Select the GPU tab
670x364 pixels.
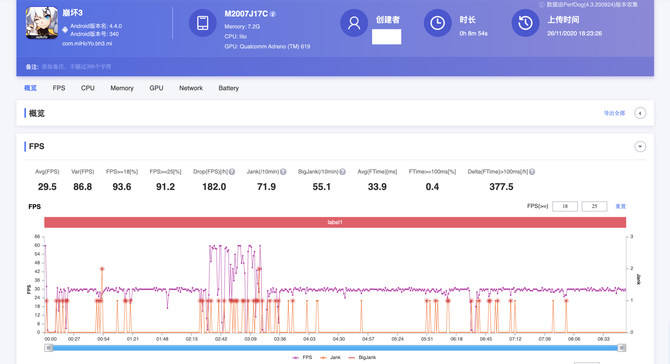coord(156,88)
